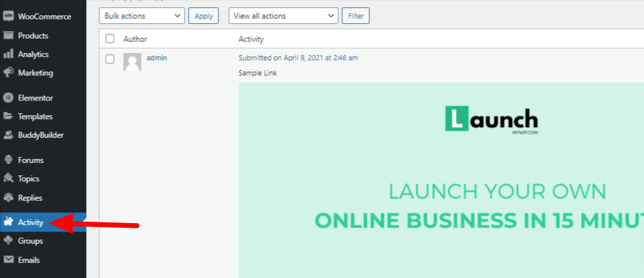Image resolution: width=644 pixels, height=278 pixels.
Task: Open the admin author link
Action: (x=156, y=58)
